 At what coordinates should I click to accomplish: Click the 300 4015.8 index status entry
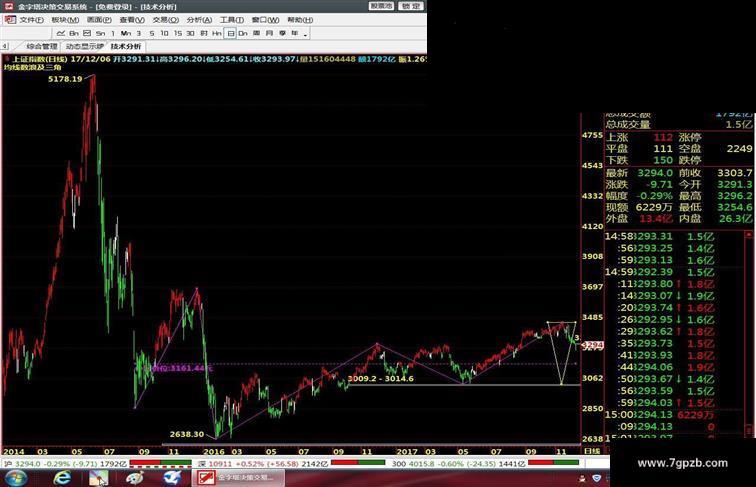(x=458, y=463)
